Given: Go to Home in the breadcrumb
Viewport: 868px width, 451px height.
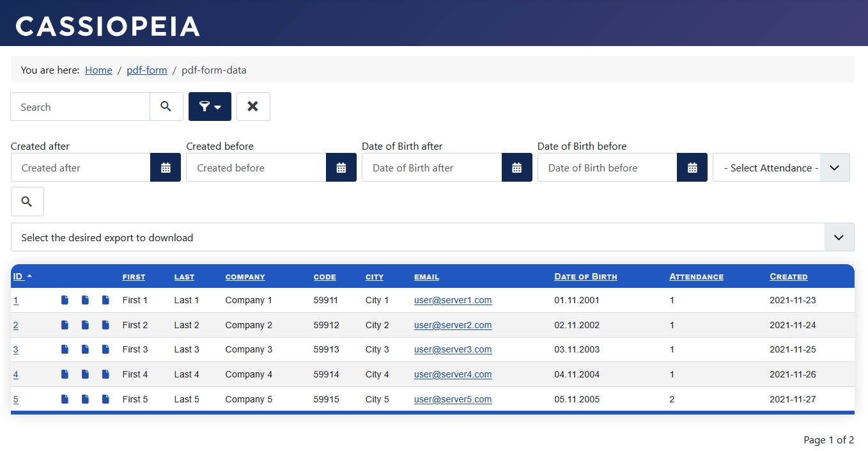Looking at the screenshot, I should (x=98, y=70).
